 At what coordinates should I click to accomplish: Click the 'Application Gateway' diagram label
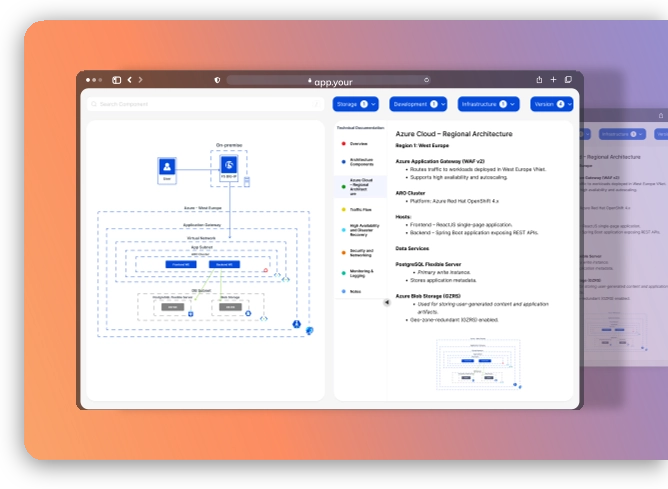click(202, 225)
